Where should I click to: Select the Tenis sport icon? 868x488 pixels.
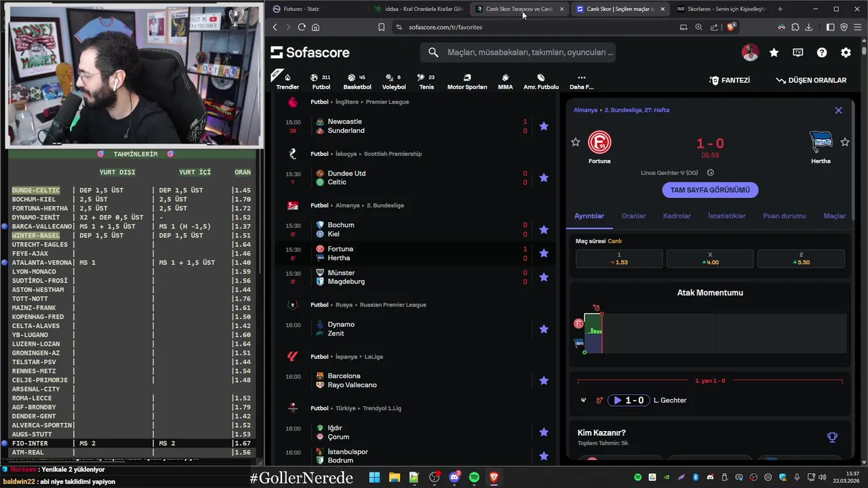pyautogui.click(x=427, y=81)
